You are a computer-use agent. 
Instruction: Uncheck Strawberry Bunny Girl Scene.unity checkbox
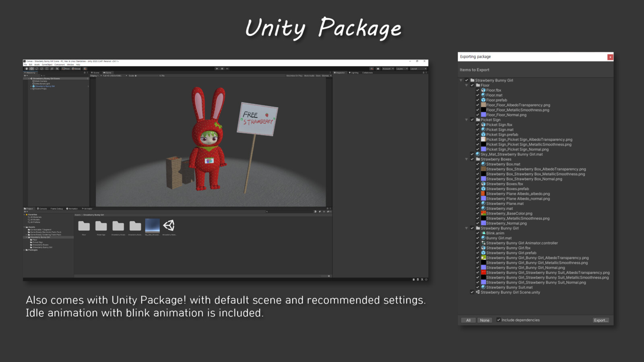[x=472, y=292]
